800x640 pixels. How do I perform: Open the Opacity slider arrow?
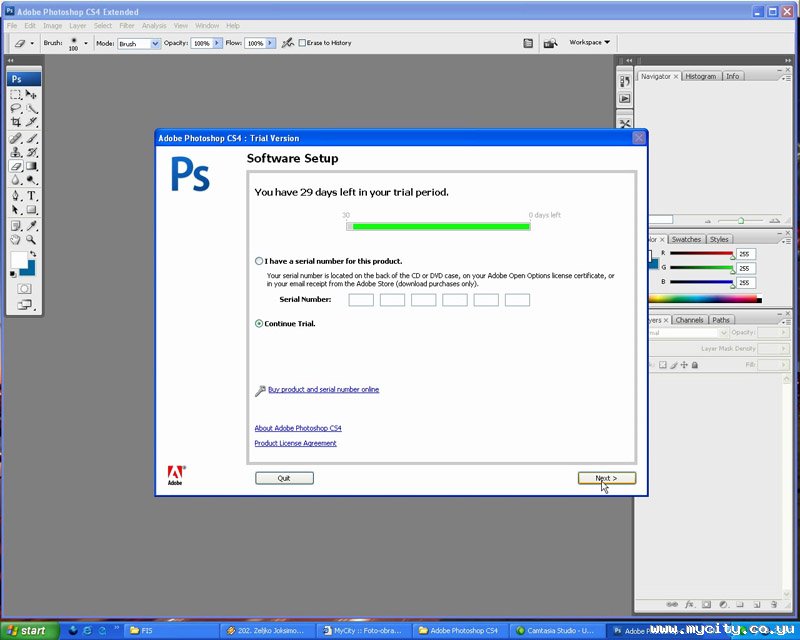tap(217, 43)
